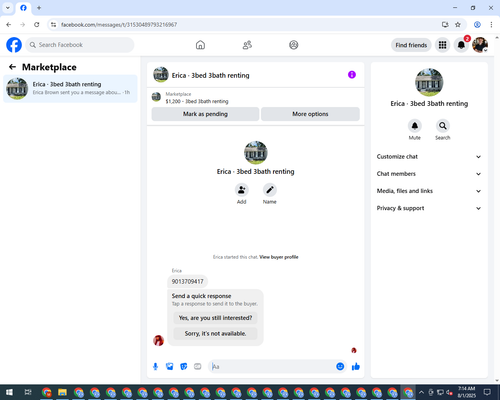Screen dimensions: 500x400
Task: Expand Customize chat section
Action: pyautogui.click(x=429, y=157)
